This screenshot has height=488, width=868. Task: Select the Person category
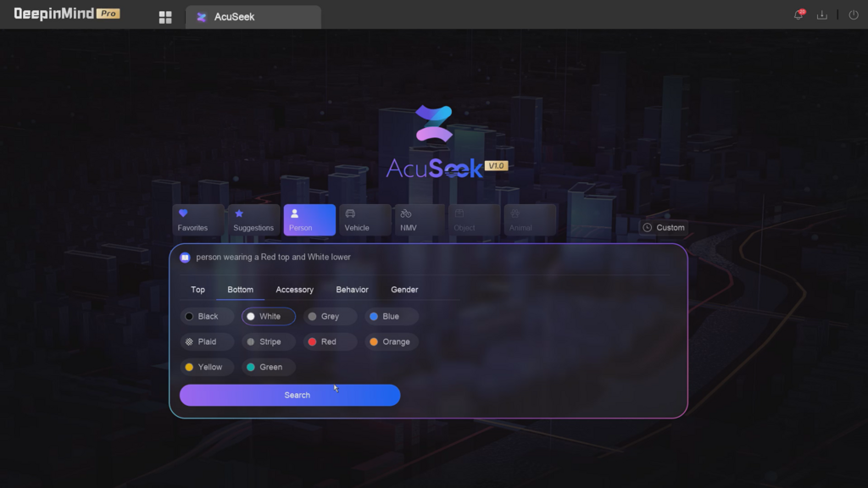click(x=309, y=219)
